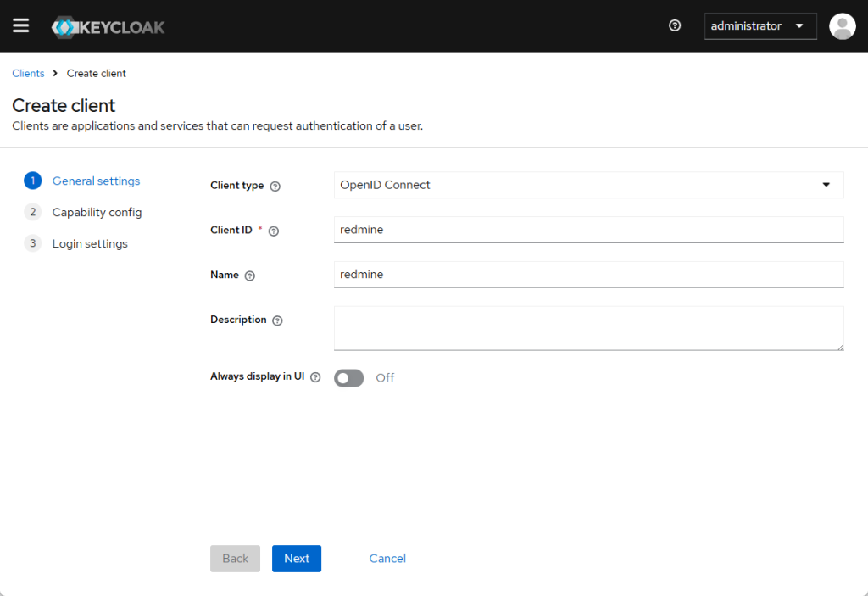
Task: Click the Clients breadcrumb link
Action: click(x=28, y=73)
